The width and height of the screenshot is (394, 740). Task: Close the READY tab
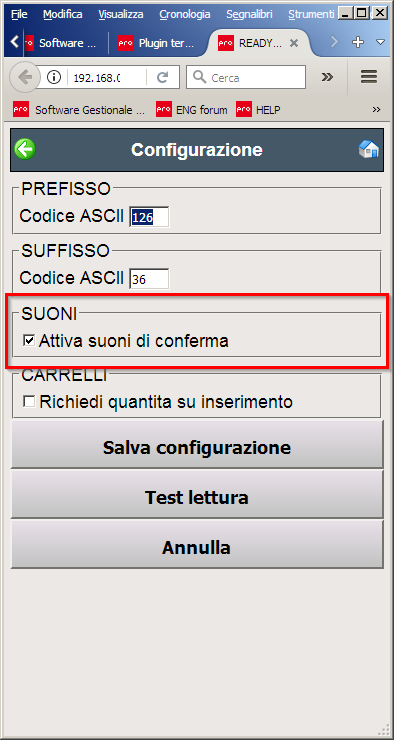[x=293, y=43]
